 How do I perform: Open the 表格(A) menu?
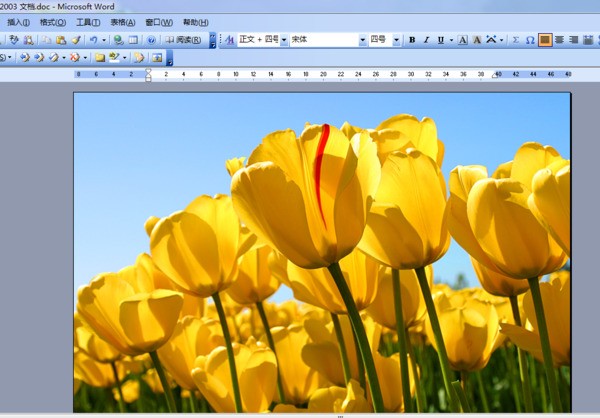(x=122, y=22)
